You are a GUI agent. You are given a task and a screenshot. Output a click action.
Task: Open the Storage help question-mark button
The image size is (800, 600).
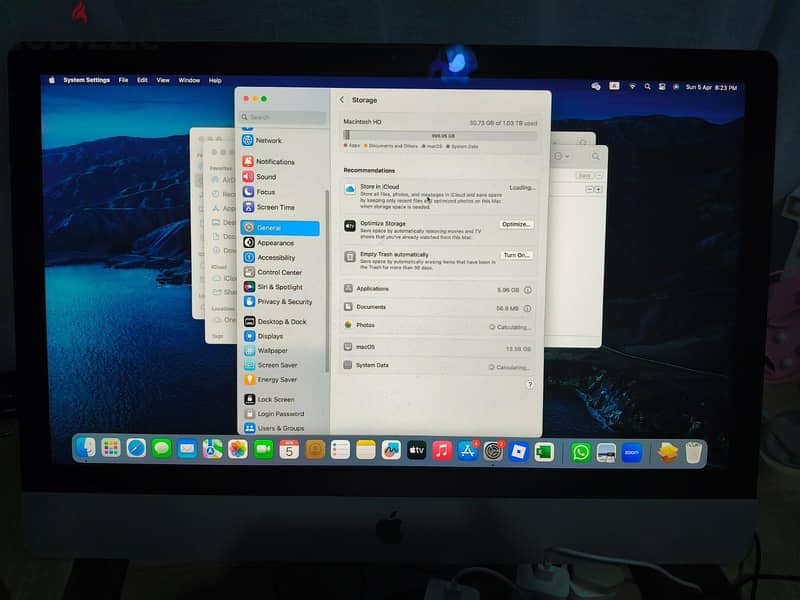pos(530,384)
